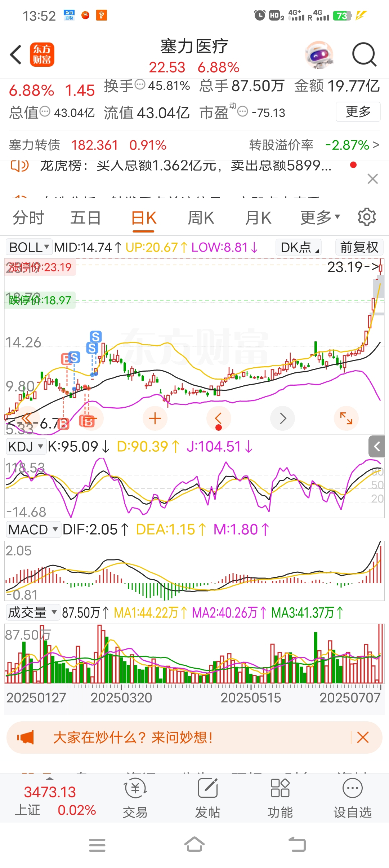Tap Android home button
Viewport: 389px width, 868px height.
194,845
